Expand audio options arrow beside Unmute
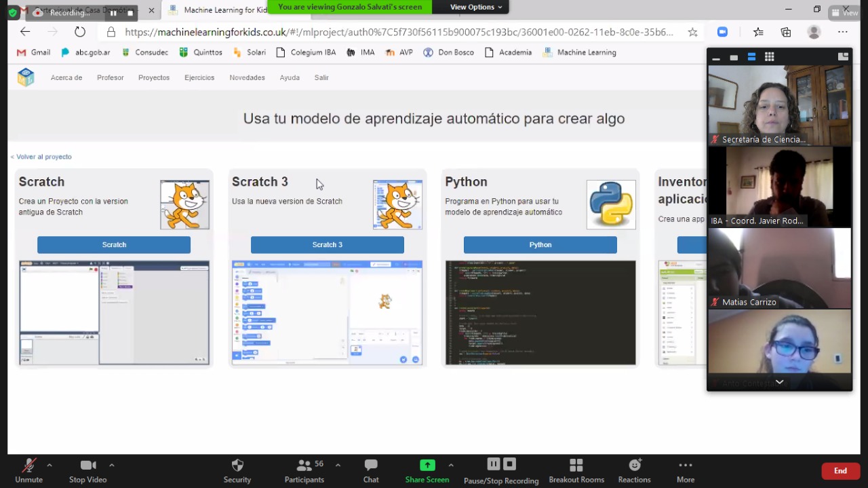This screenshot has width=868, height=488. [x=50, y=465]
